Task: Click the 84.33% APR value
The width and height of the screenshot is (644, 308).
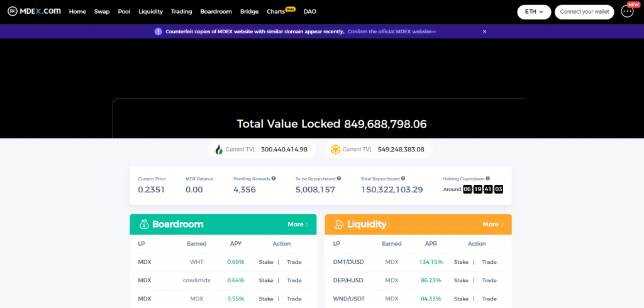Action: click(x=431, y=299)
